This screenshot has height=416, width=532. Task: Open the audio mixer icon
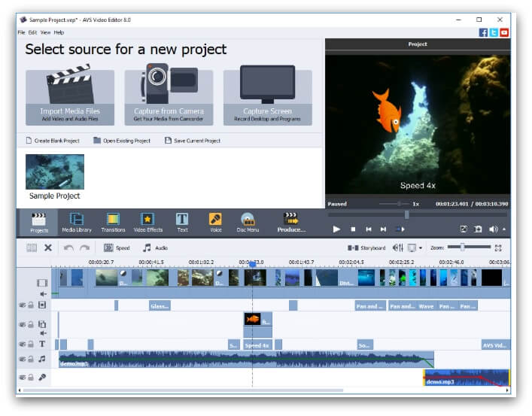pyautogui.click(x=397, y=248)
